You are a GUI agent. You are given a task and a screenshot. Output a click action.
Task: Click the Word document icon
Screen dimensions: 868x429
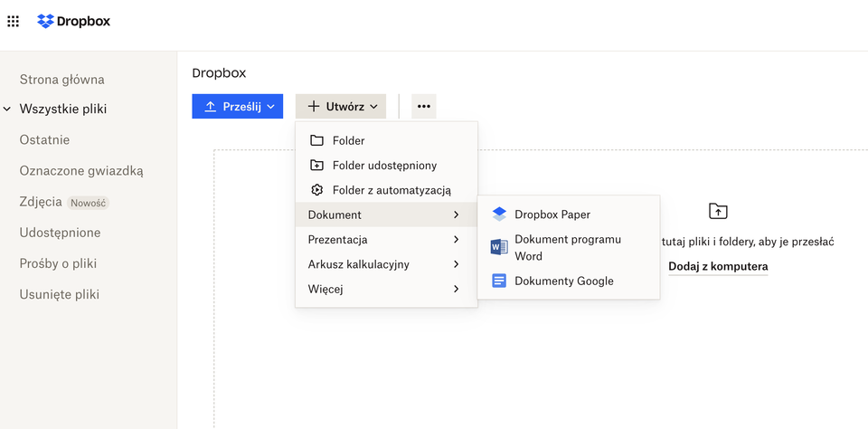coord(499,247)
